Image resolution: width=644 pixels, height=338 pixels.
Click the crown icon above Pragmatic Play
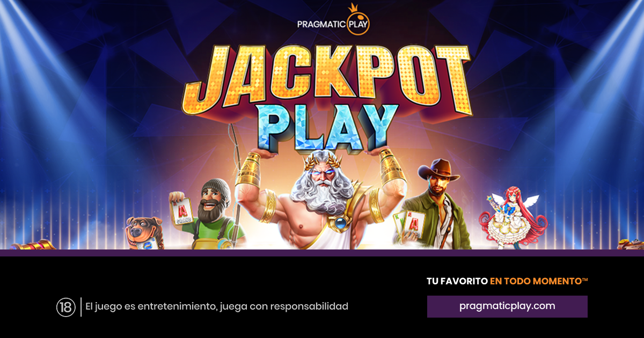[x=353, y=9]
